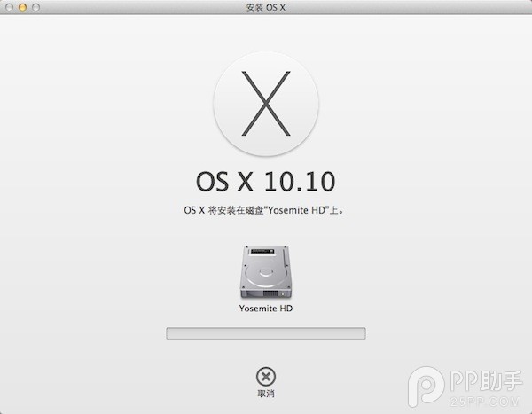Click the "Yosemite HD" disk label
This screenshot has height=414, width=532.
pyautogui.click(x=266, y=309)
